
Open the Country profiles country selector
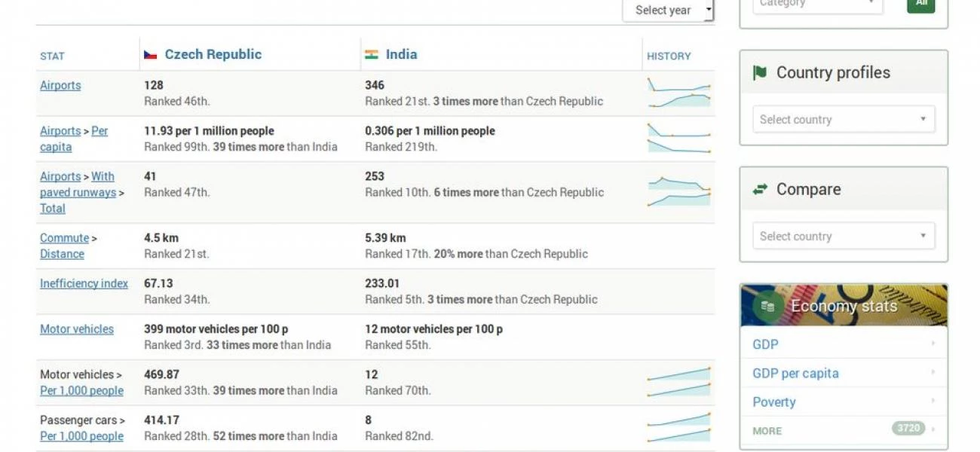843,118
